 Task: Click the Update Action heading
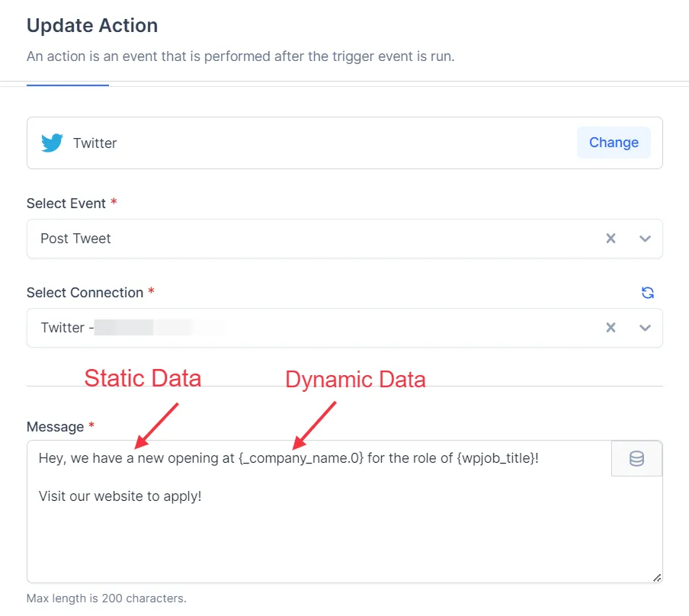tap(91, 25)
